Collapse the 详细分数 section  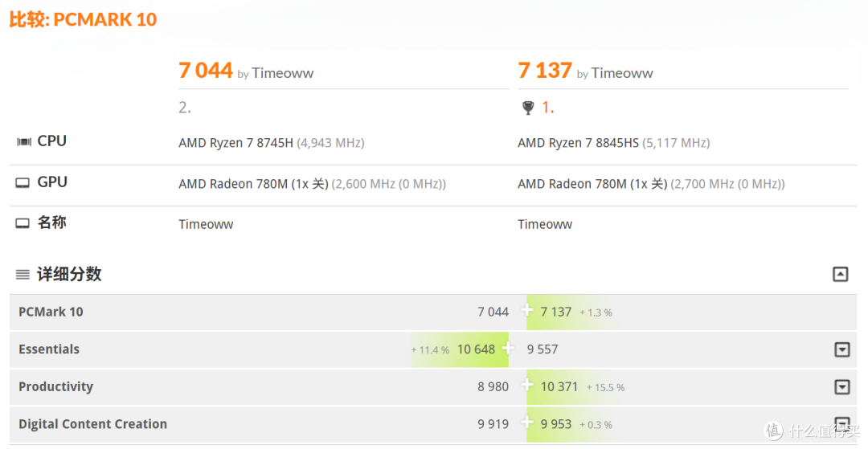click(840, 274)
